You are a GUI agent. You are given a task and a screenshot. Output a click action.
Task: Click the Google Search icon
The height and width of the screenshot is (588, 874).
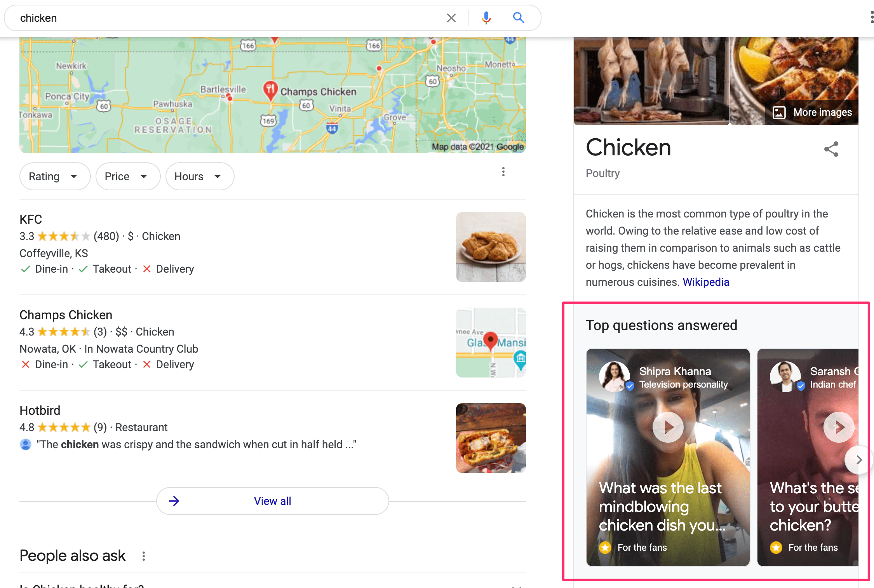coord(519,18)
